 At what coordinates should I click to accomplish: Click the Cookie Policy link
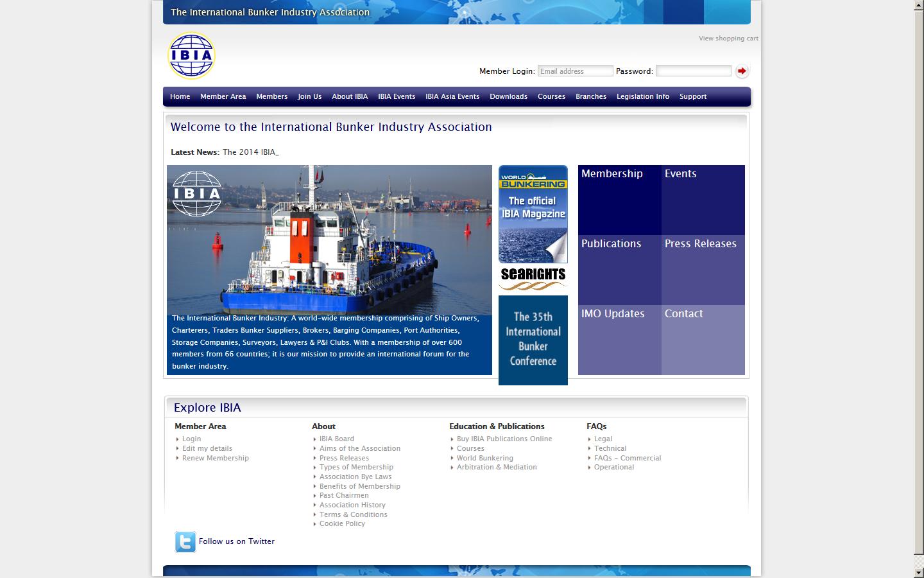pyautogui.click(x=342, y=523)
